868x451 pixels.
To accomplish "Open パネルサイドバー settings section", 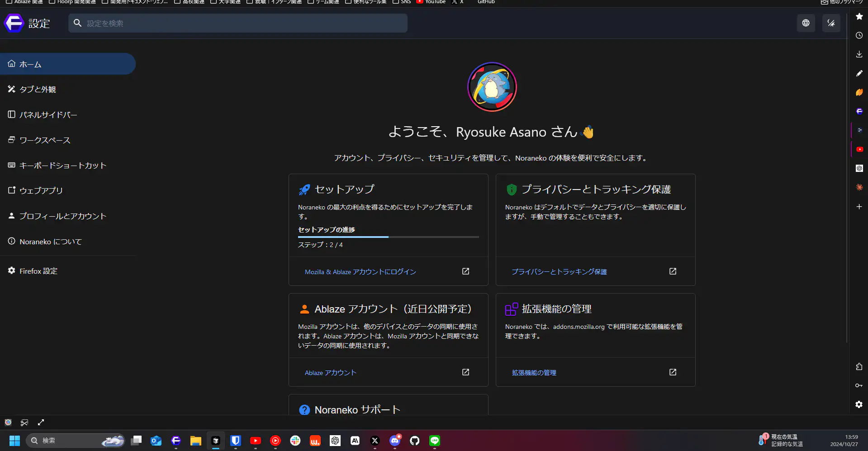I will pos(68,114).
